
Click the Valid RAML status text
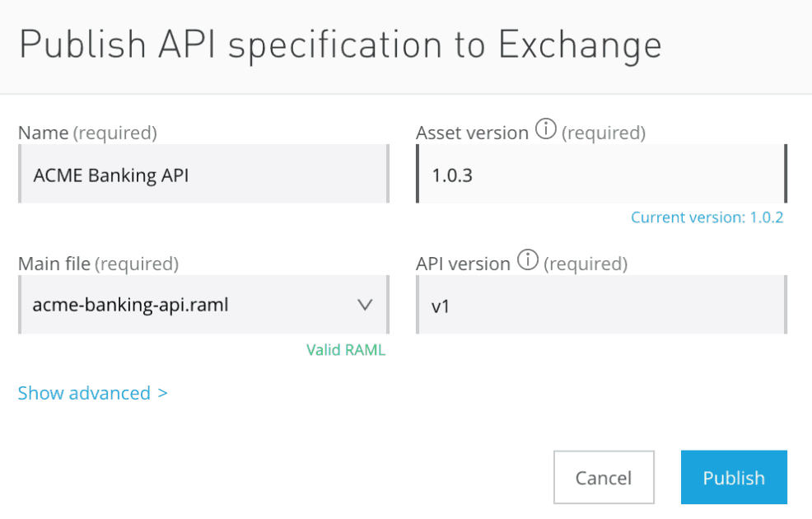(x=345, y=349)
